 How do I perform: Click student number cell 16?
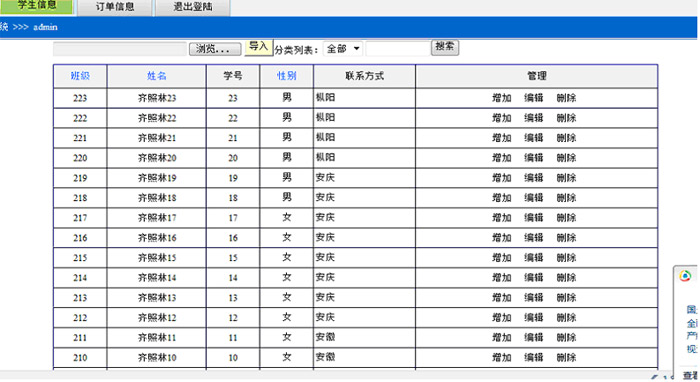click(x=233, y=238)
